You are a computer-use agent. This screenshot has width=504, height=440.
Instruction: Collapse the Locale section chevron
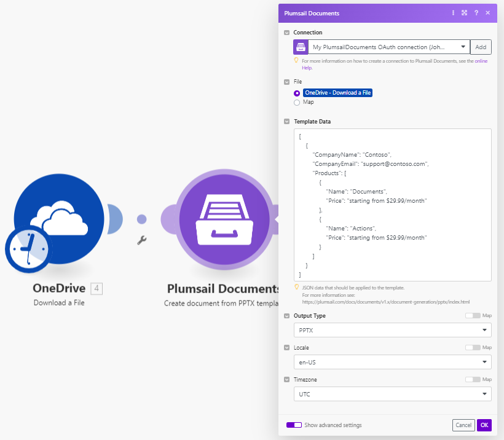(x=286, y=348)
